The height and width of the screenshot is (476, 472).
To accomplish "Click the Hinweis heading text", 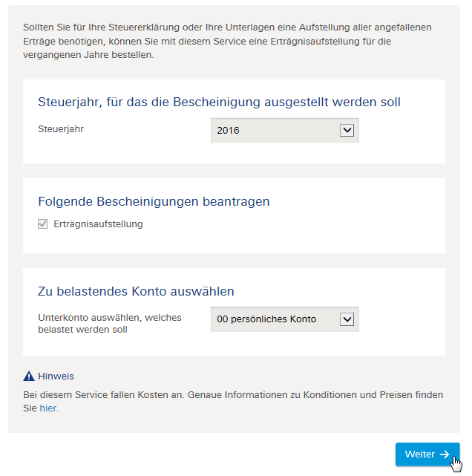I will coord(56,376).
